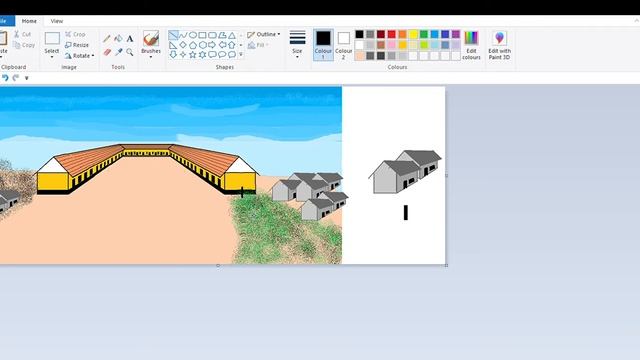
Task: Switch to the Home ribbon tab
Action: 29,21
